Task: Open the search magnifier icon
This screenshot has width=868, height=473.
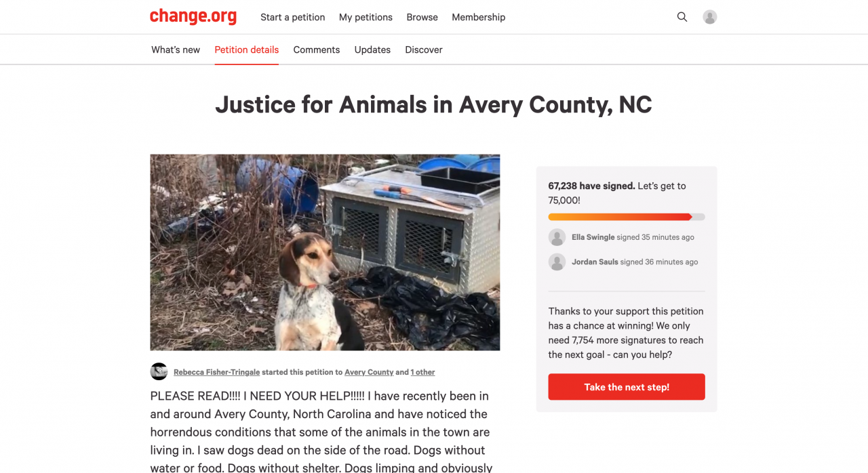Action: [682, 17]
